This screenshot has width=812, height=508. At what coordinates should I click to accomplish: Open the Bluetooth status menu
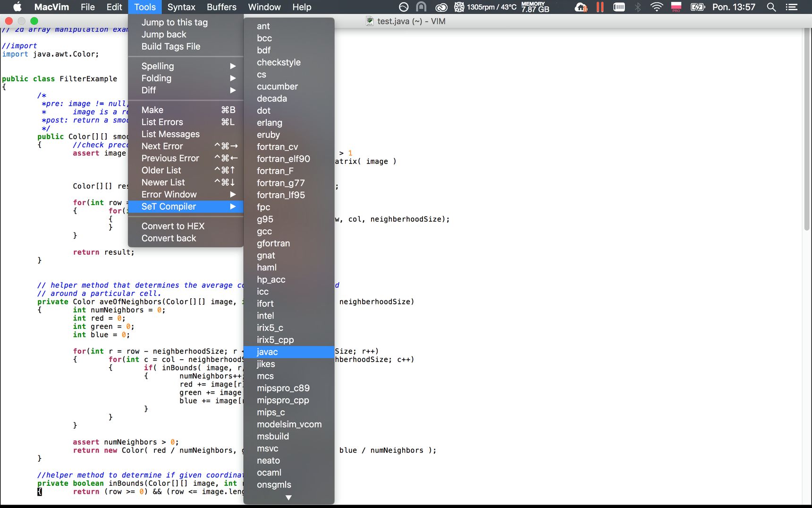tap(638, 7)
